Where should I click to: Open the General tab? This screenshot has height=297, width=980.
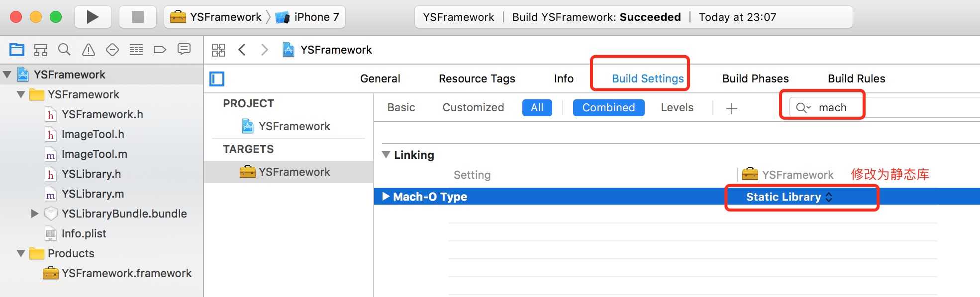(380, 78)
